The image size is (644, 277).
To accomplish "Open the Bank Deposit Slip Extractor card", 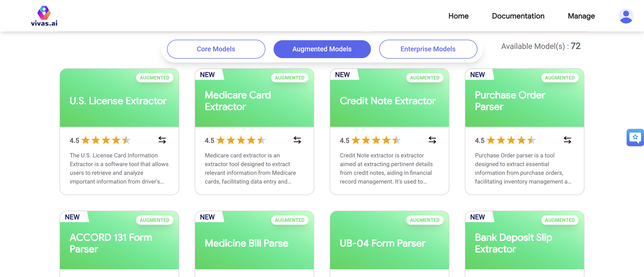I will pos(513,243).
